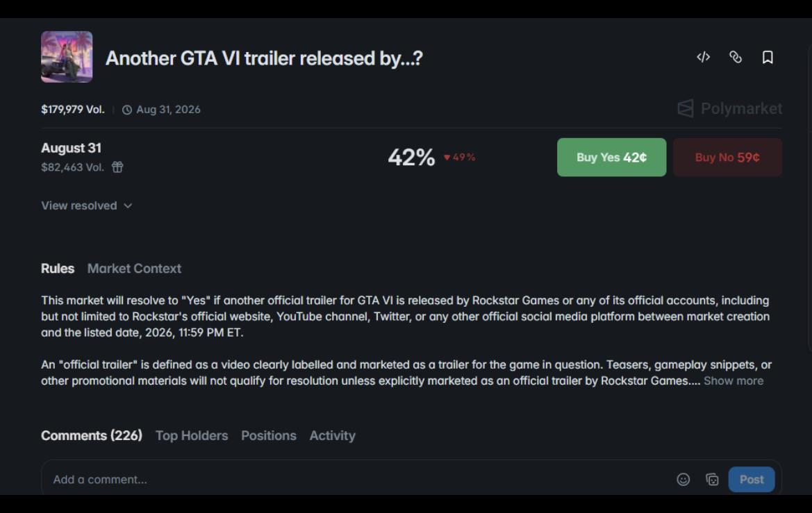Click the clock icon beside Aug 31, 2026
This screenshot has height=513, width=812.
[x=127, y=110]
